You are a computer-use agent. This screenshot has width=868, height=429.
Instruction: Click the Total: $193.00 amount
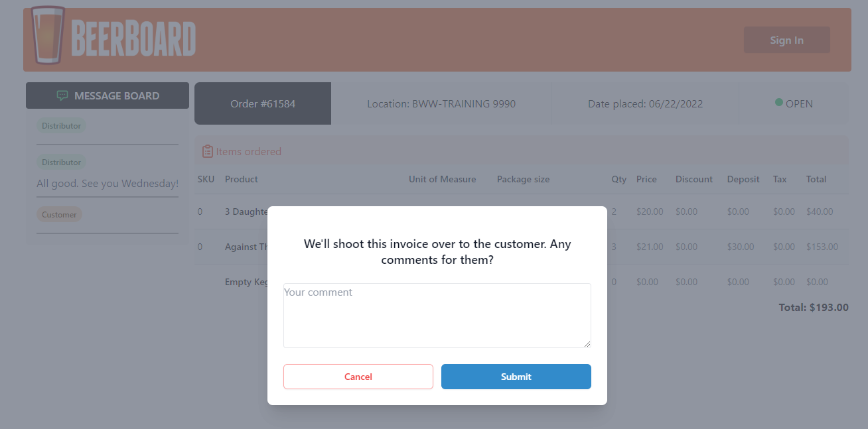(814, 307)
